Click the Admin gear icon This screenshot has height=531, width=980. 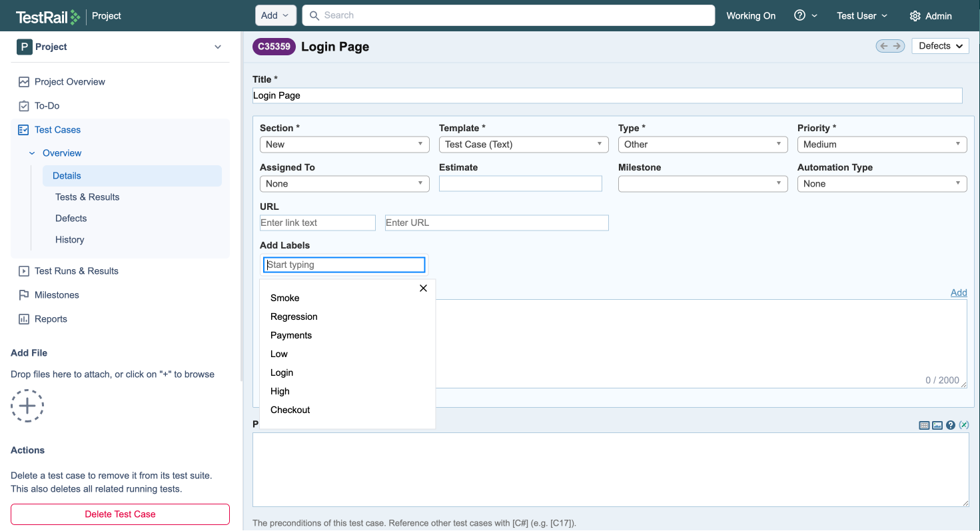pos(915,16)
